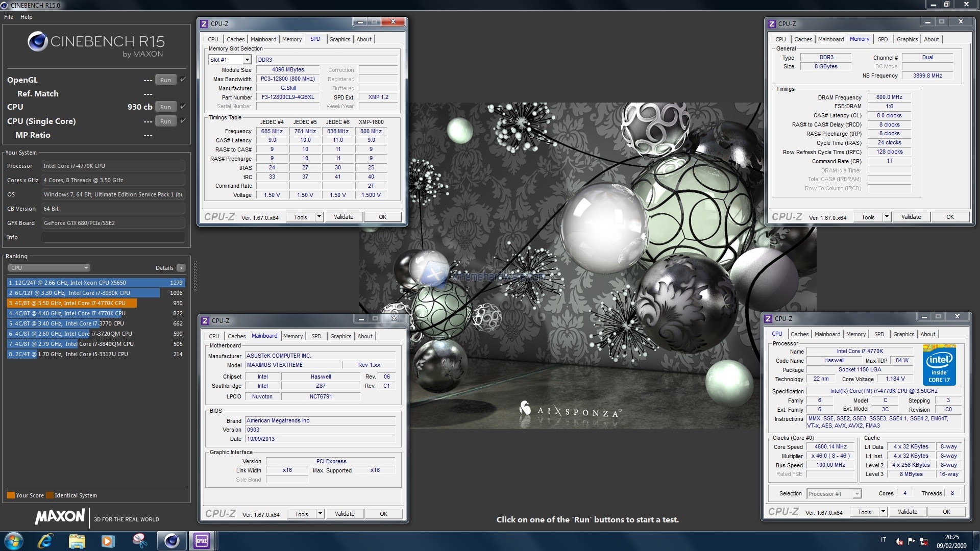
Task: Open the Slot #1 memory slot dropdown
Action: click(x=247, y=60)
